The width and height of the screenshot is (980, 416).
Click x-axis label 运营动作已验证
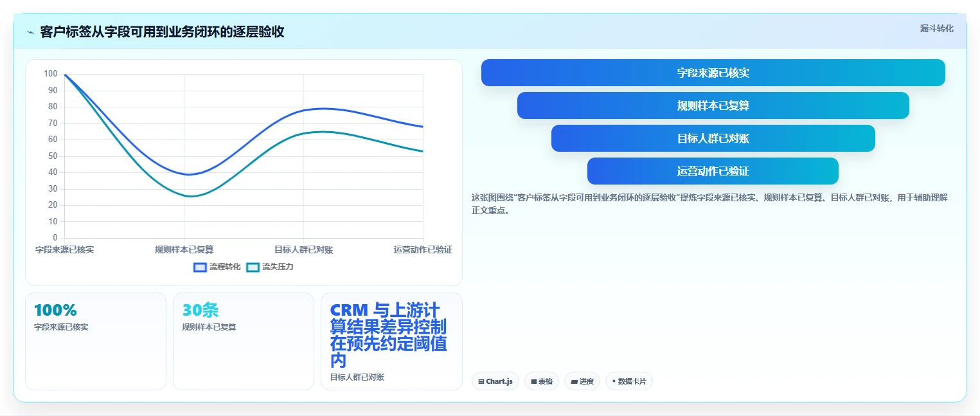[x=423, y=249]
